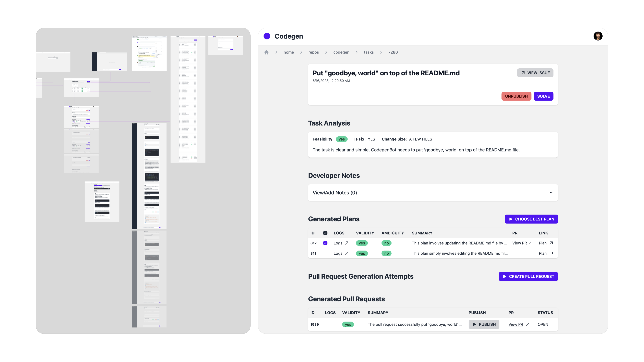Click the 'repos' breadcrumb link
The width and height of the screenshot is (644, 362).
click(x=313, y=52)
